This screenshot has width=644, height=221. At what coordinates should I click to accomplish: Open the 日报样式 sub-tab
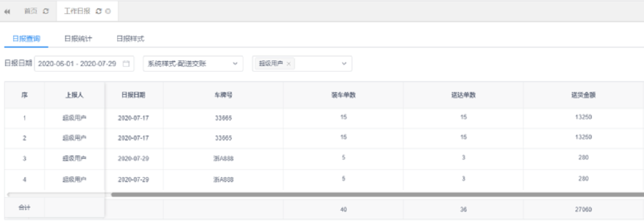click(x=130, y=39)
